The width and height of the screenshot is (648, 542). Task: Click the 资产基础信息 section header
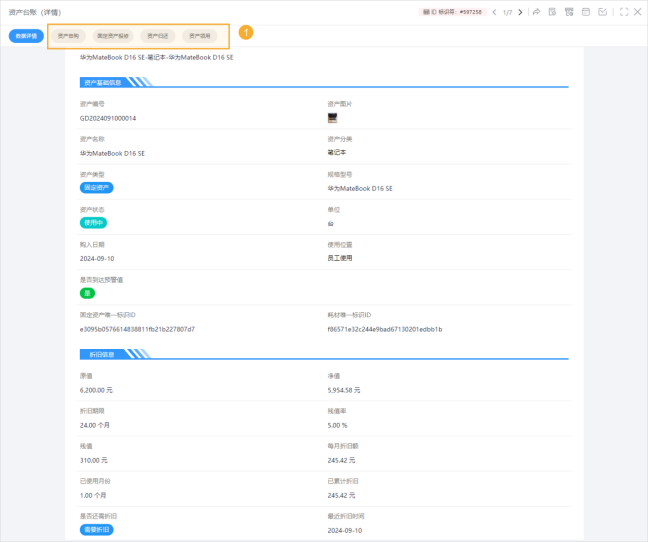[103, 82]
